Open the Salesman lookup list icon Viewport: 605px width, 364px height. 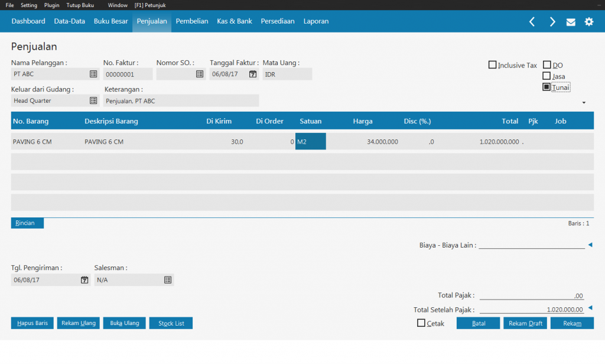tap(168, 280)
